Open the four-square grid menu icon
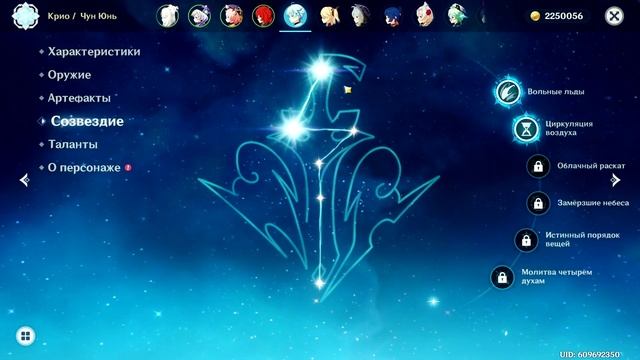This screenshot has height=360, width=640. coord(25,336)
